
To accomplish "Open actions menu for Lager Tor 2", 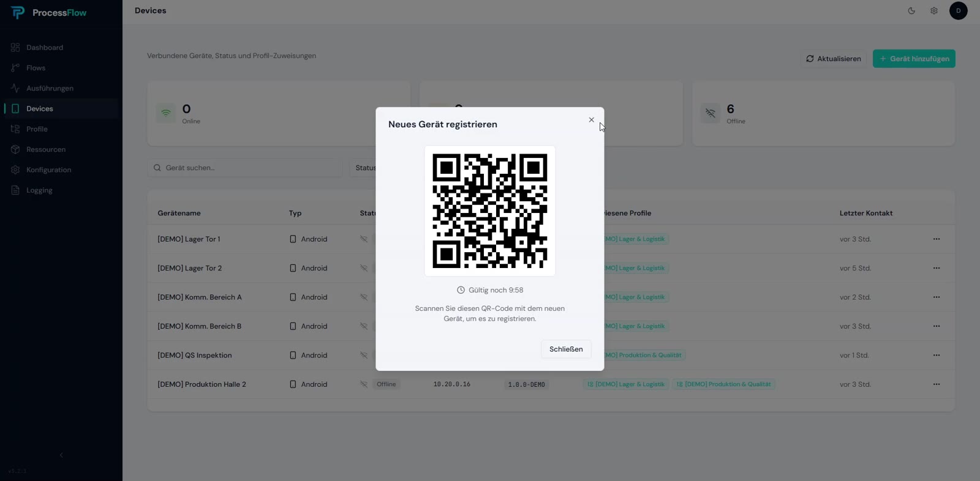I will pyautogui.click(x=937, y=268).
